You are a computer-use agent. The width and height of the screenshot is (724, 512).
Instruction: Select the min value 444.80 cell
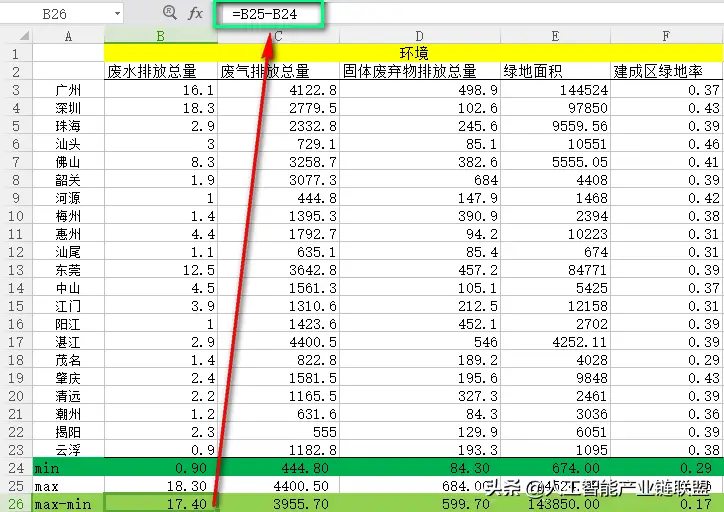coord(278,467)
